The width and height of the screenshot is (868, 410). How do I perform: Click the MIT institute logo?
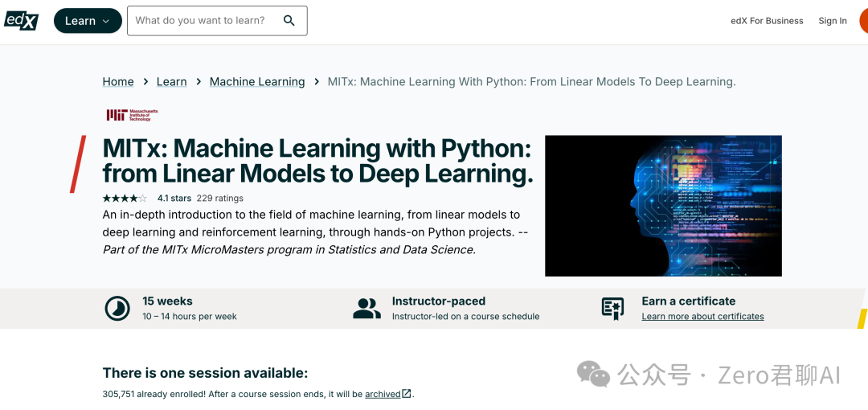tap(133, 115)
